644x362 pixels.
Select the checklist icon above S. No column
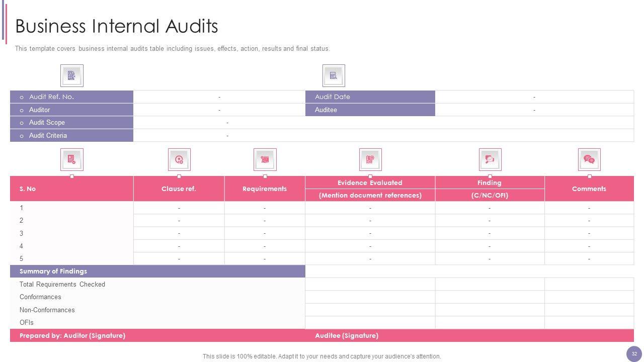point(71,160)
